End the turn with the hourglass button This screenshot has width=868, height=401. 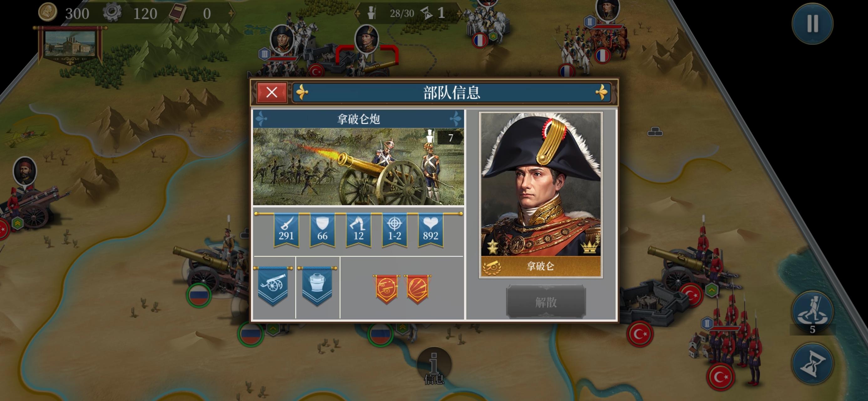(x=812, y=364)
